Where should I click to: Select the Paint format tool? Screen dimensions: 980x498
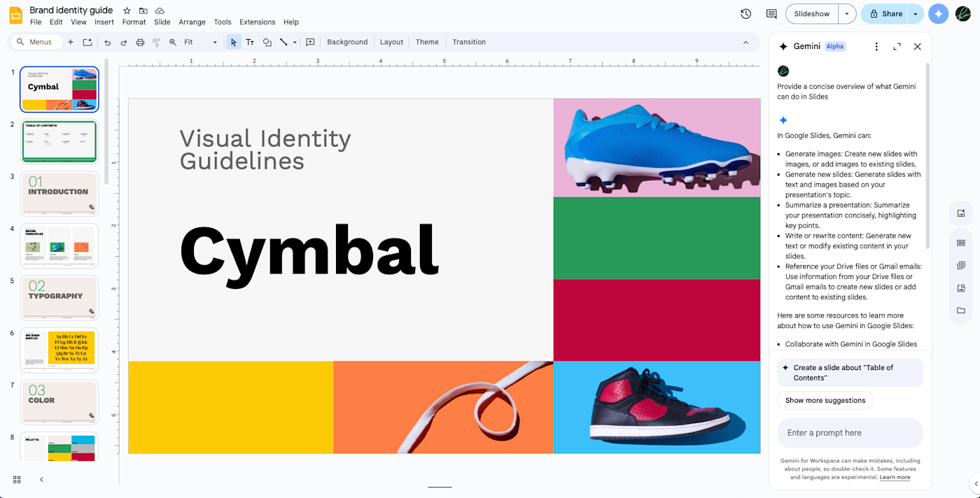[x=157, y=42]
